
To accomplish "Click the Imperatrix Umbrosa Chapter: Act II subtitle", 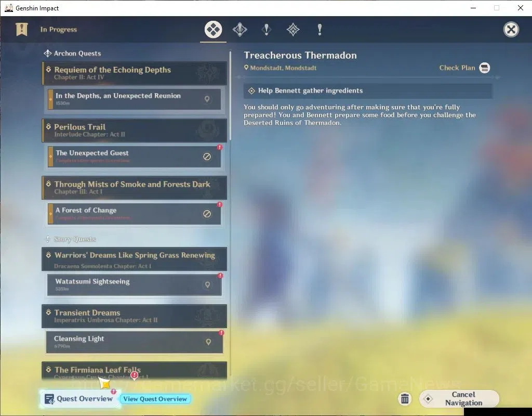I will coord(106,320).
